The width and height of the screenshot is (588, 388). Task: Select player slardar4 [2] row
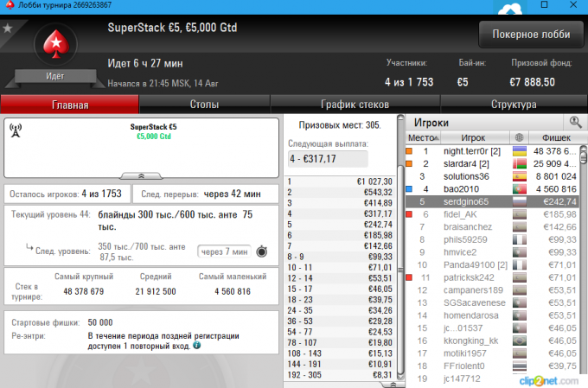click(492, 164)
